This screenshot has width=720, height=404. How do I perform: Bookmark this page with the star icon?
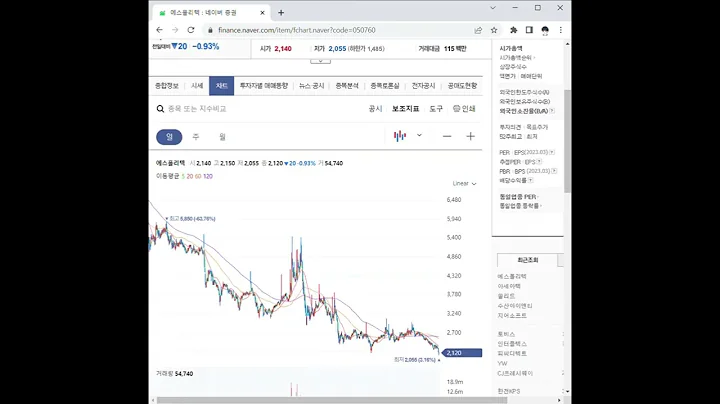(494, 30)
